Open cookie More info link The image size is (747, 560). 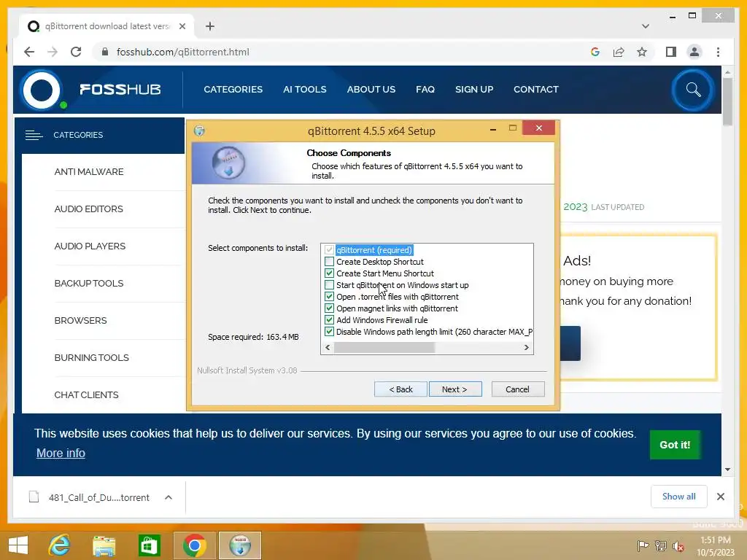[x=61, y=453]
